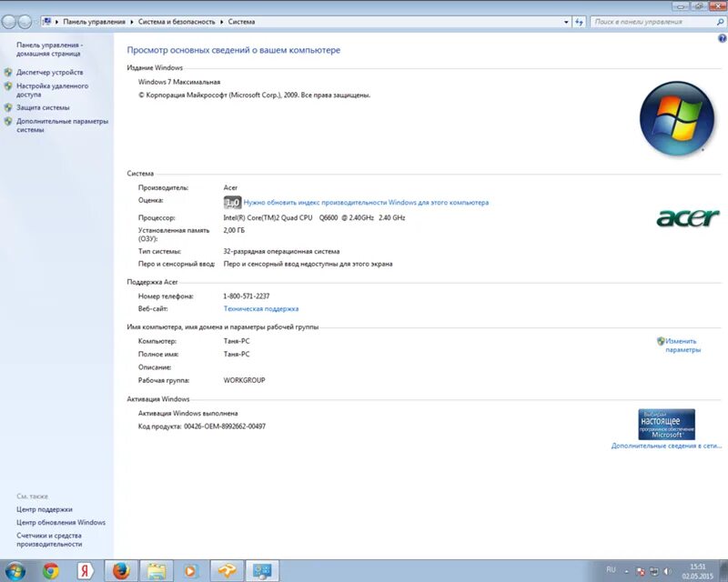728x582 pixels.
Task: Open 'Центр обновления Windows' link
Action: pyautogui.click(x=61, y=523)
